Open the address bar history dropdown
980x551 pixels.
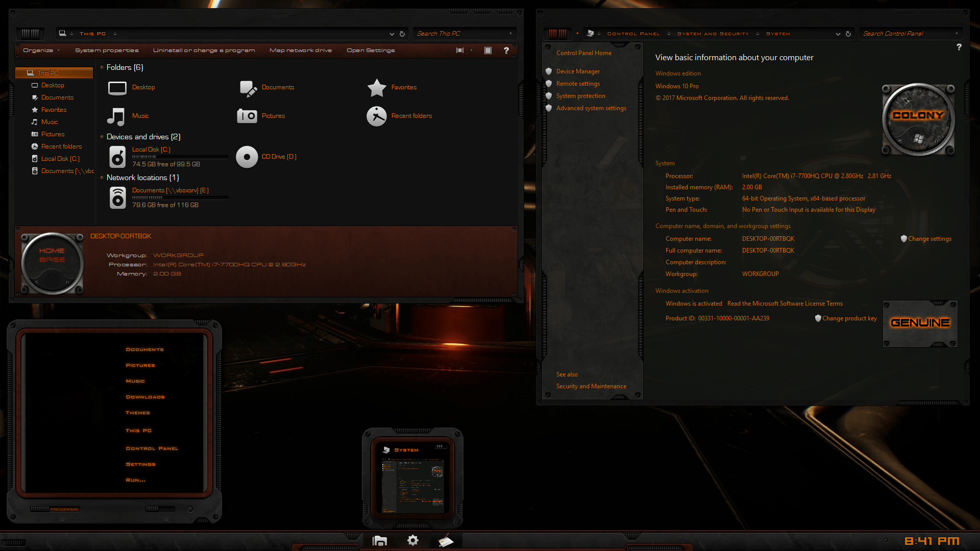click(x=392, y=34)
